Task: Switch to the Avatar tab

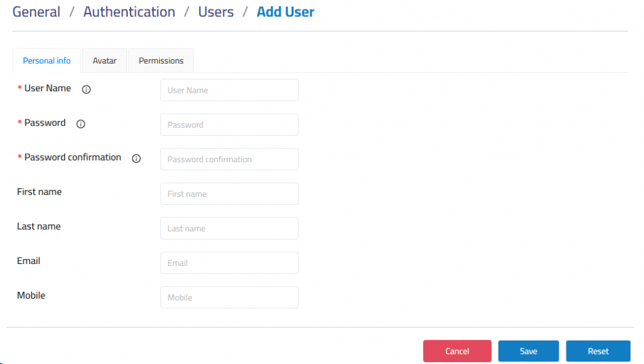Action: coord(104,61)
